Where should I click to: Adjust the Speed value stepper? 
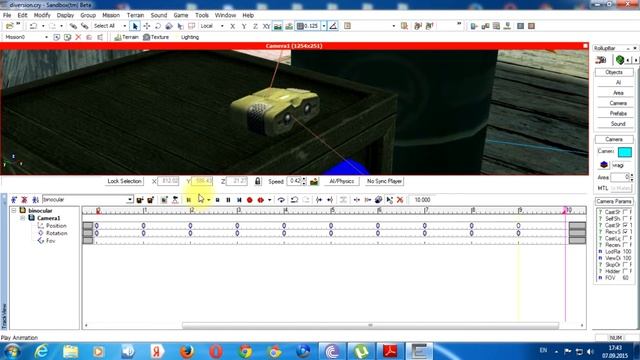coord(304,181)
